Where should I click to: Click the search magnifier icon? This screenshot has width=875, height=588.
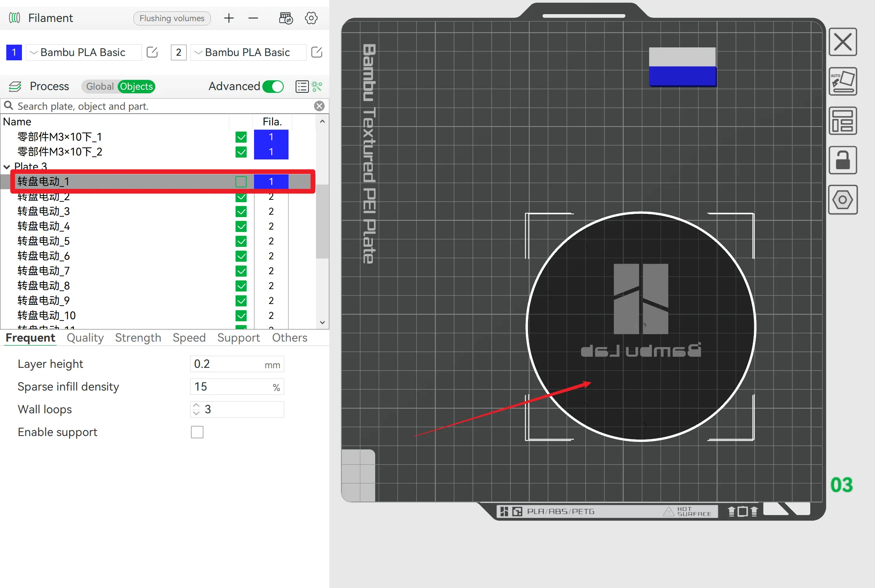(x=9, y=106)
